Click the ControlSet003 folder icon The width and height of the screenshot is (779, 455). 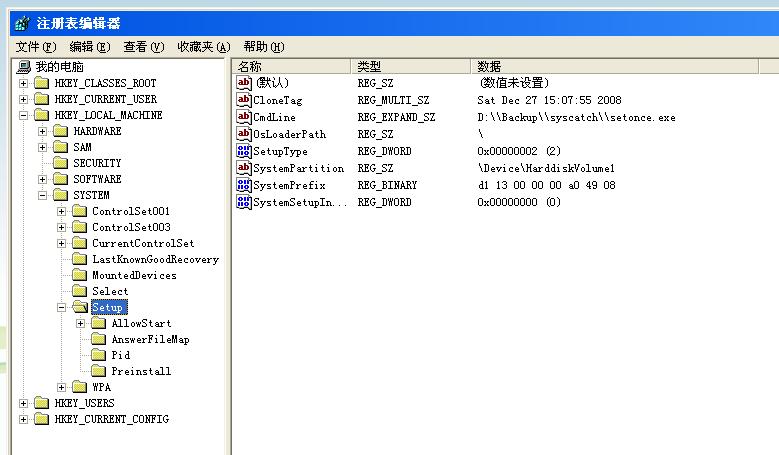coord(79,227)
